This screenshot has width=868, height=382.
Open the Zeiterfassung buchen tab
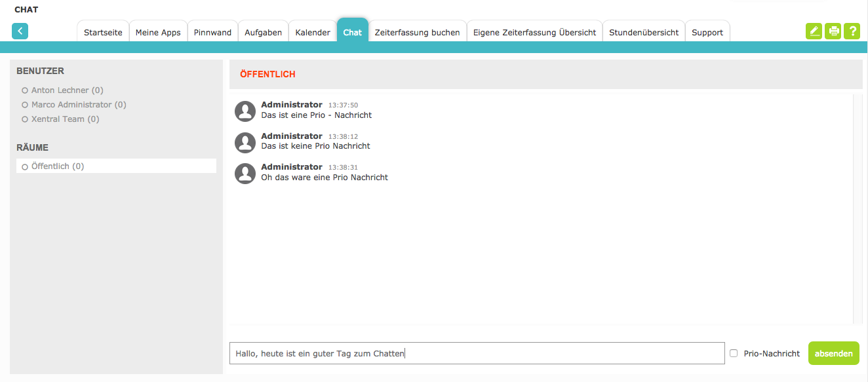point(417,32)
